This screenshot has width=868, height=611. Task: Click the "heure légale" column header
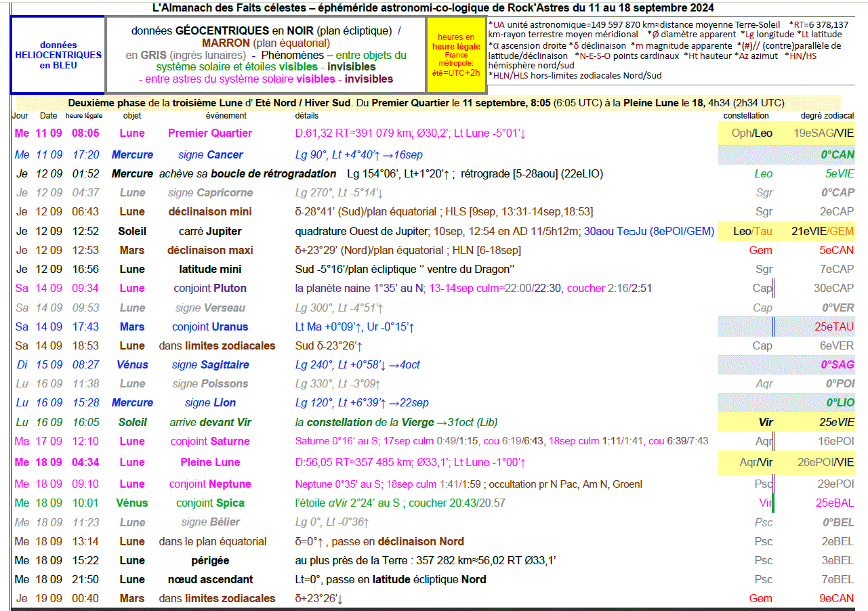84,116
